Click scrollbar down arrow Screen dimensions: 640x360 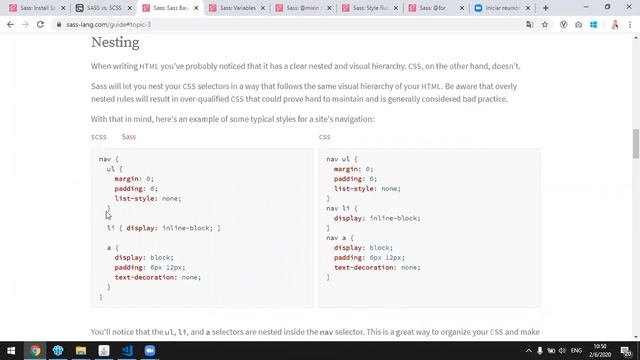(636, 337)
